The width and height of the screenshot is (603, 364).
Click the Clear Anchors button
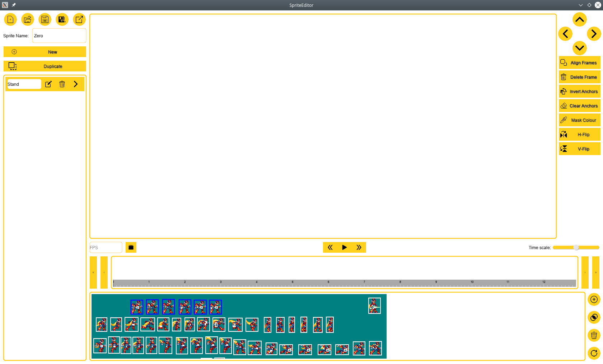click(580, 106)
